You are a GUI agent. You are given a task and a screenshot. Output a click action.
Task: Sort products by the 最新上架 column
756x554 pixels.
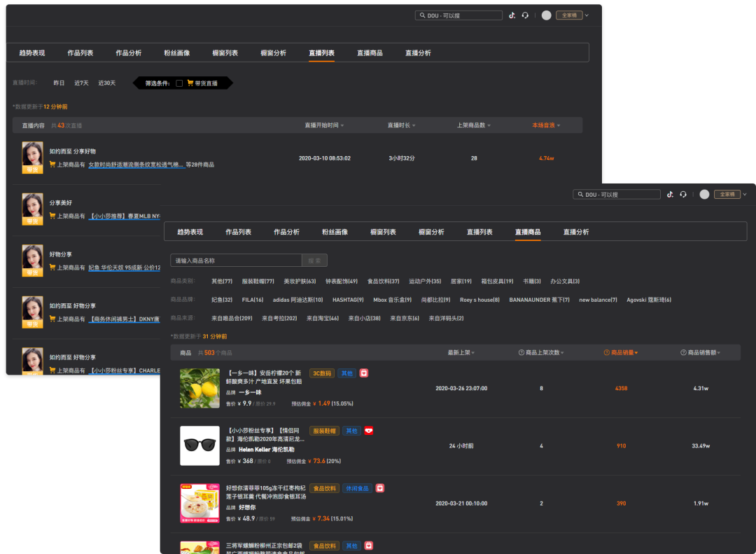pos(461,352)
